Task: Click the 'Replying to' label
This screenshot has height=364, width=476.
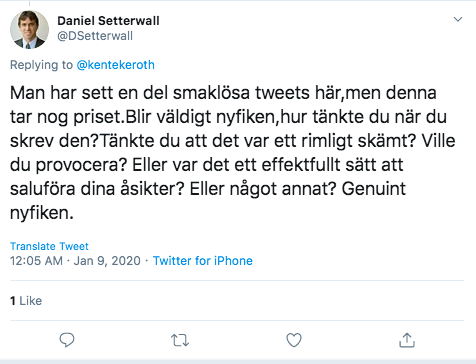Action: [x=41, y=65]
